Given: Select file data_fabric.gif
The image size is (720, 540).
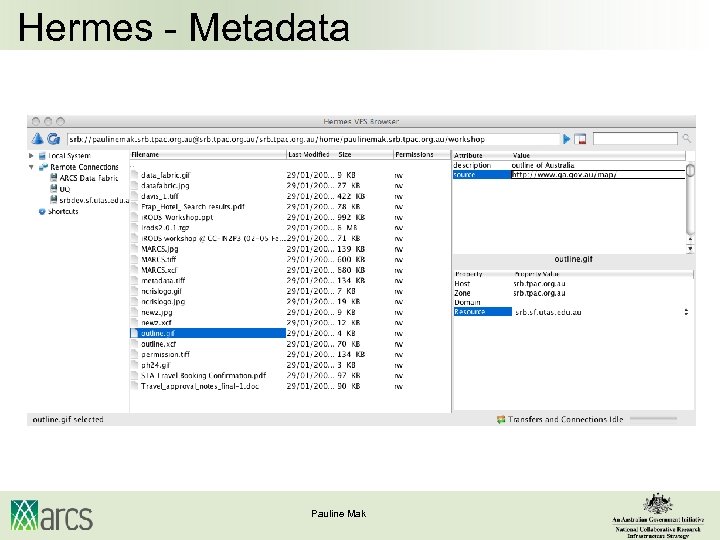Looking at the screenshot, I should point(166,175).
